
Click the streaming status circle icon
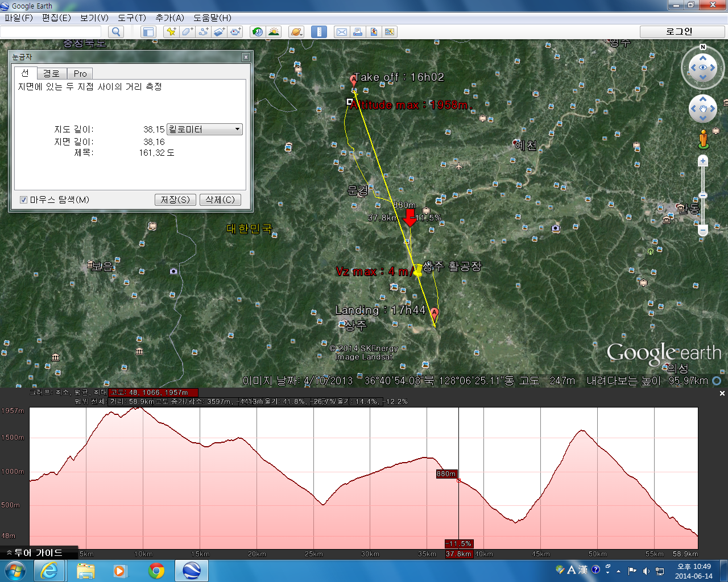coord(717,381)
